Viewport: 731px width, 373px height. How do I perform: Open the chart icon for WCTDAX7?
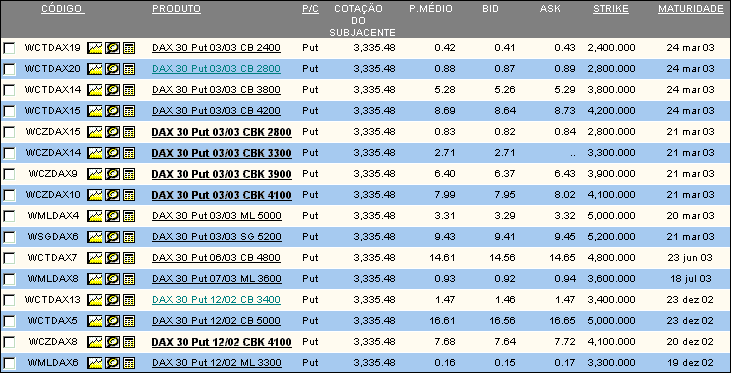click(x=95, y=258)
